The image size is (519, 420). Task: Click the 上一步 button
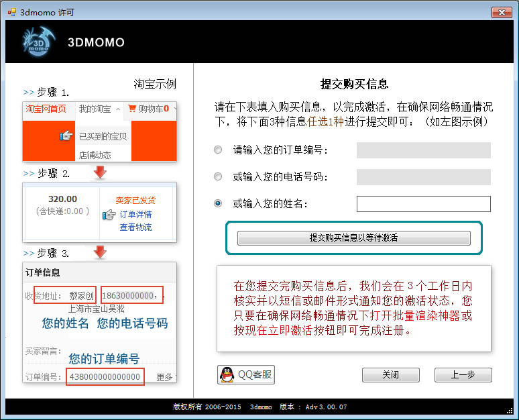463,374
